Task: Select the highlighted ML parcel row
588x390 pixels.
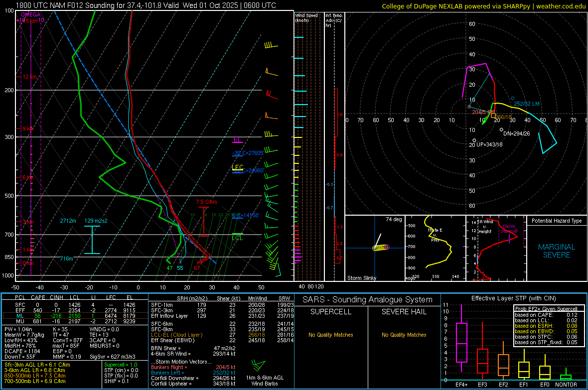Action: point(75,316)
